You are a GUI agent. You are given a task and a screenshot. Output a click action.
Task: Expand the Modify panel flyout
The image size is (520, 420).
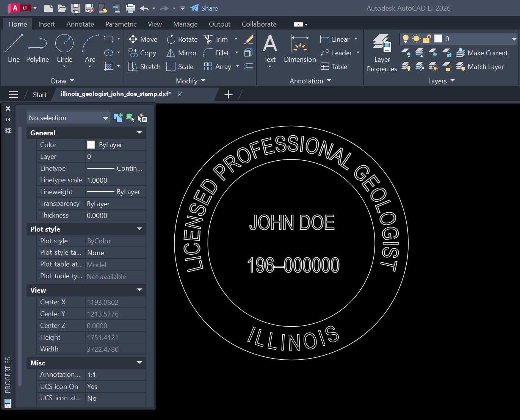pos(191,81)
